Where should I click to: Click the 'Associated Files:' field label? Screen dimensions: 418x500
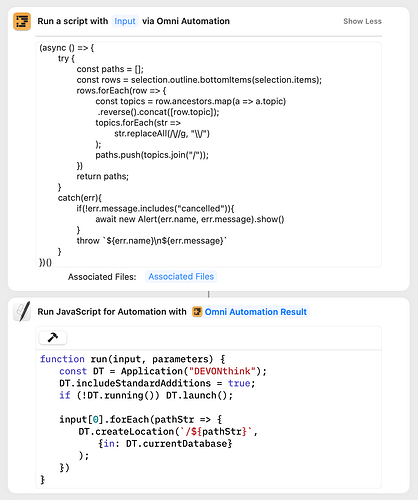point(102,277)
